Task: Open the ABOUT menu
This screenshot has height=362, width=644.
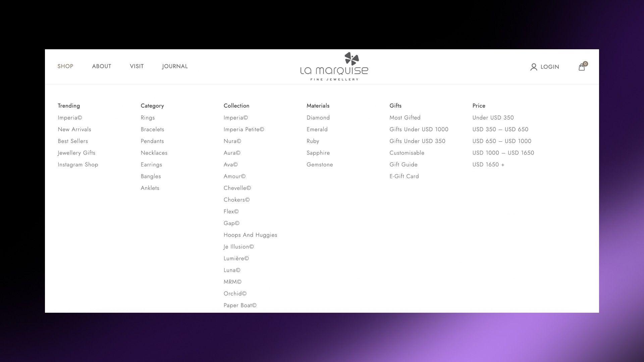Action: (x=102, y=66)
